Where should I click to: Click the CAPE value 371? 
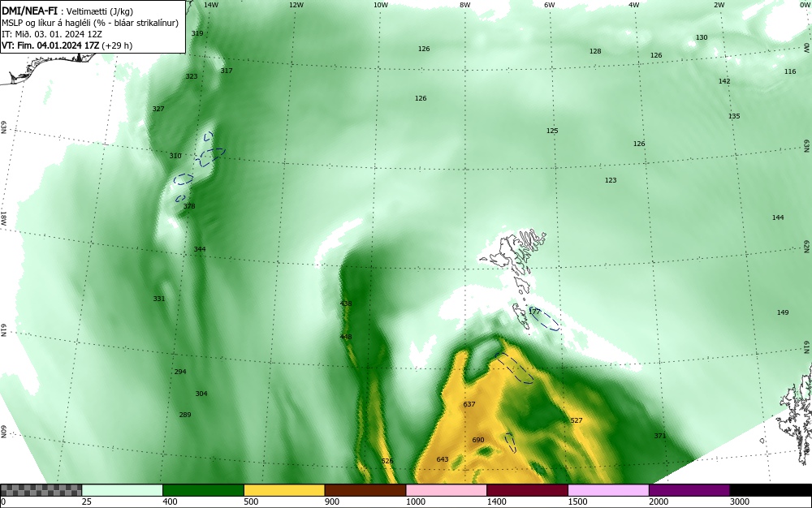pyautogui.click(x=659, y=436)
